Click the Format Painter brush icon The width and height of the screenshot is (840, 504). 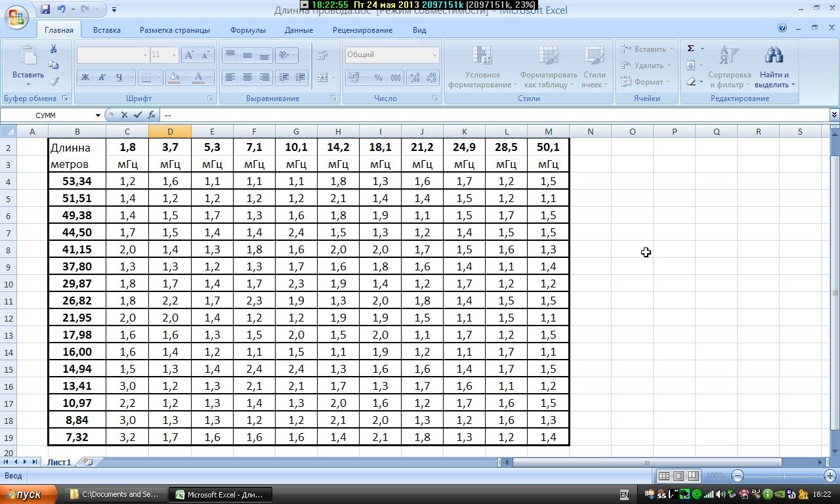tap(54, 81)
